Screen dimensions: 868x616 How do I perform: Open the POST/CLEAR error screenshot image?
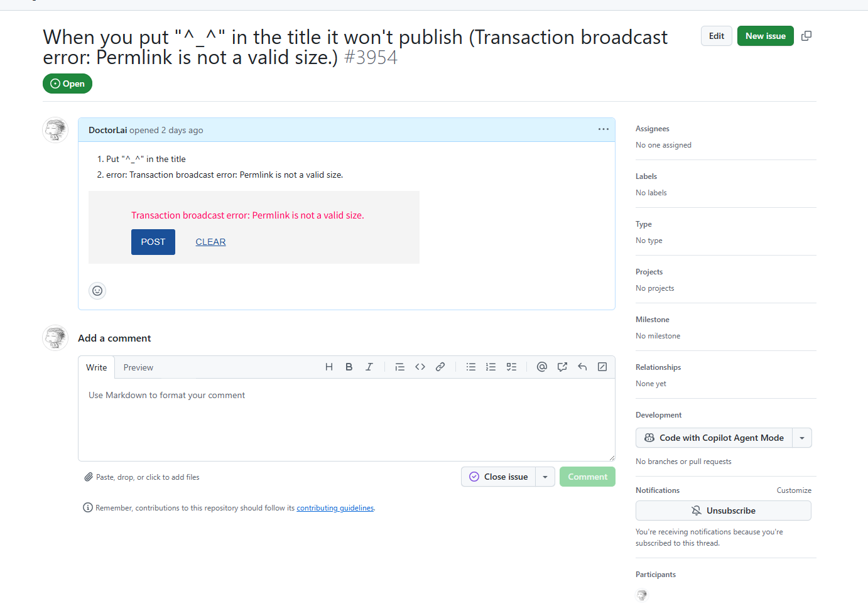coord(254,227)
